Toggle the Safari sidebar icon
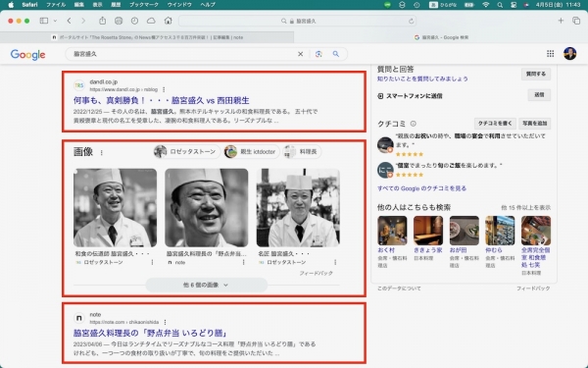588x368 pixels. pos(44,21)
